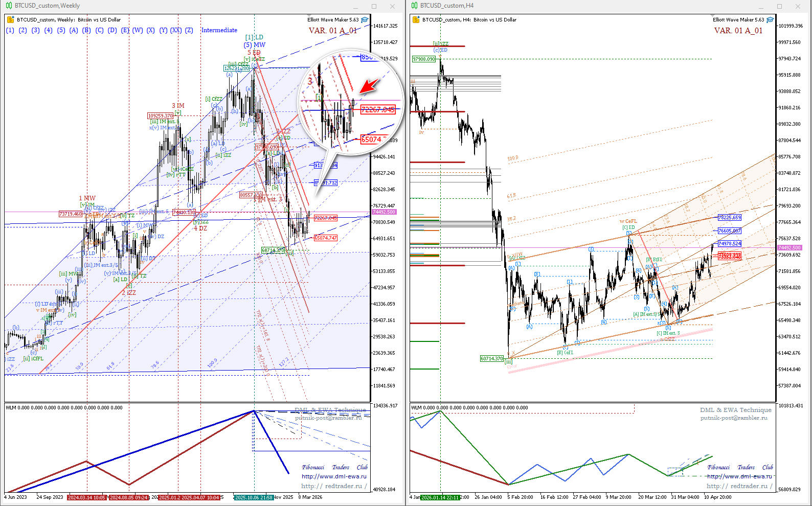Click the 74492.500 price tag on Weekly axis

pyautogui.click(x=384, y=212)
